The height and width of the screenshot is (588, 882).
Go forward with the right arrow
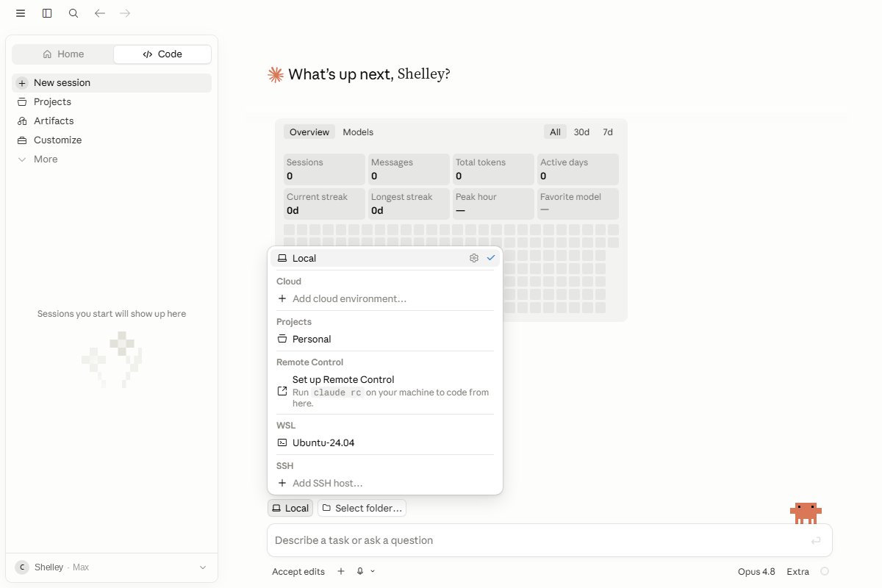(x=125, y=13)
